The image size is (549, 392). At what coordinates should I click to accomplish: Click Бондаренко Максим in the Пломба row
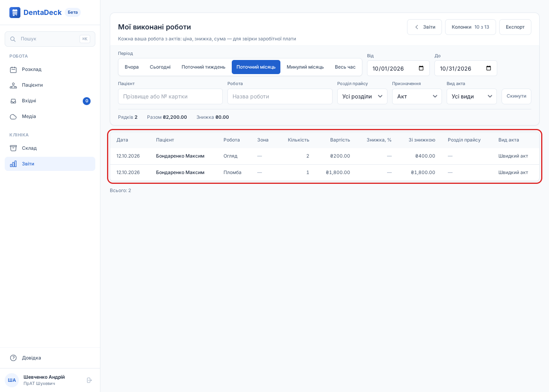tap(180, 172)
